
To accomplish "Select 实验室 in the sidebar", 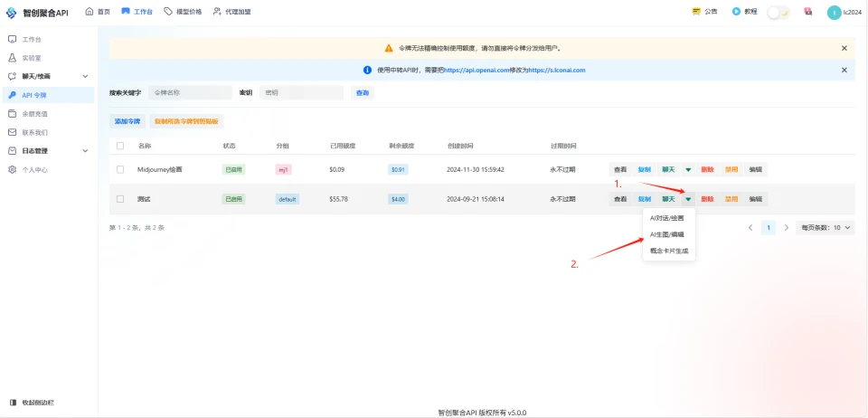I will point(48,58).
